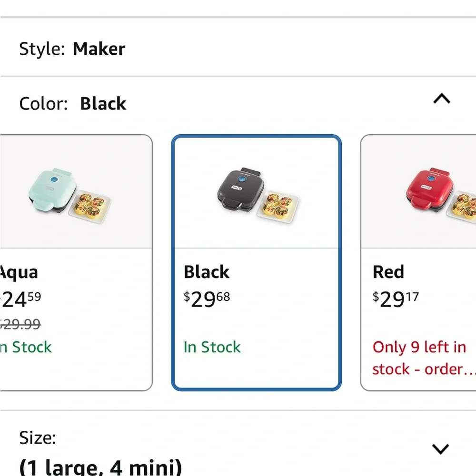The height and width of the screenshot is (476, 476).
Task: Open the 'Only 9 left in stock' notice
Action: click(419, 358)
